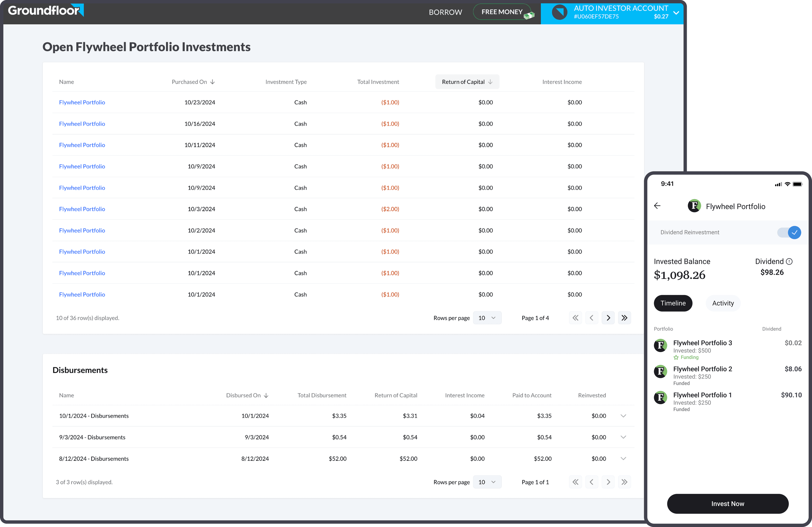Tap the $98.26 Dividend amount
812x527 pixels.
[772, 272]
